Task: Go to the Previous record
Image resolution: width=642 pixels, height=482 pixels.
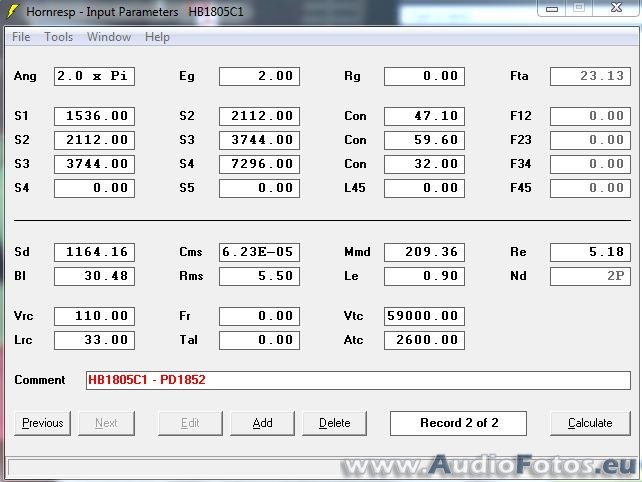Action: pos(43,423)
